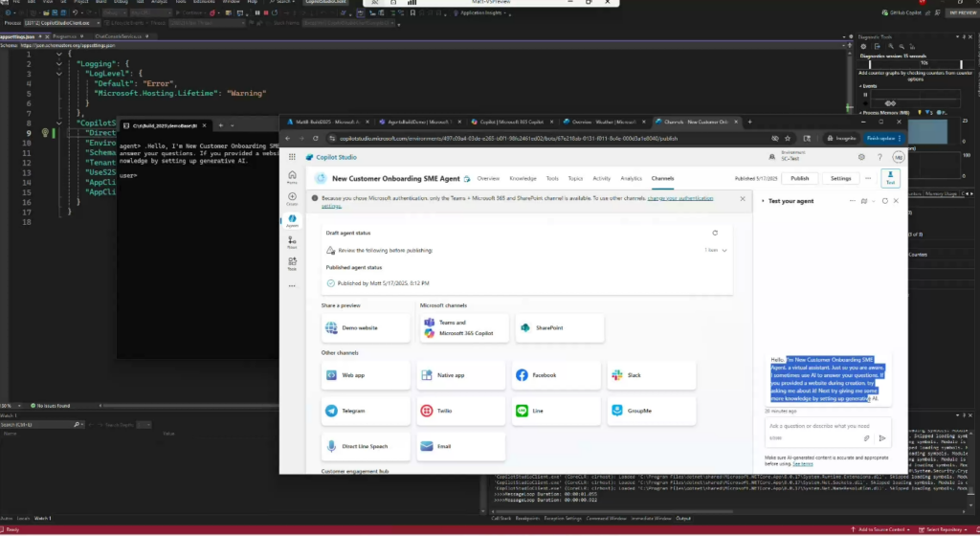Open terminal new tab dropdown arrow
Viewport: 980px width, 536px height.
232,125
